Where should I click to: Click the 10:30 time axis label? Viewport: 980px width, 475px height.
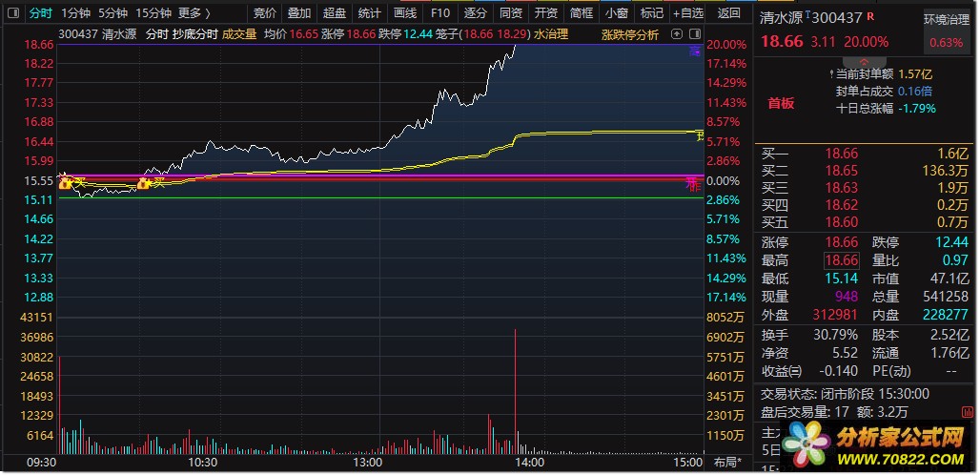(202, 464)
